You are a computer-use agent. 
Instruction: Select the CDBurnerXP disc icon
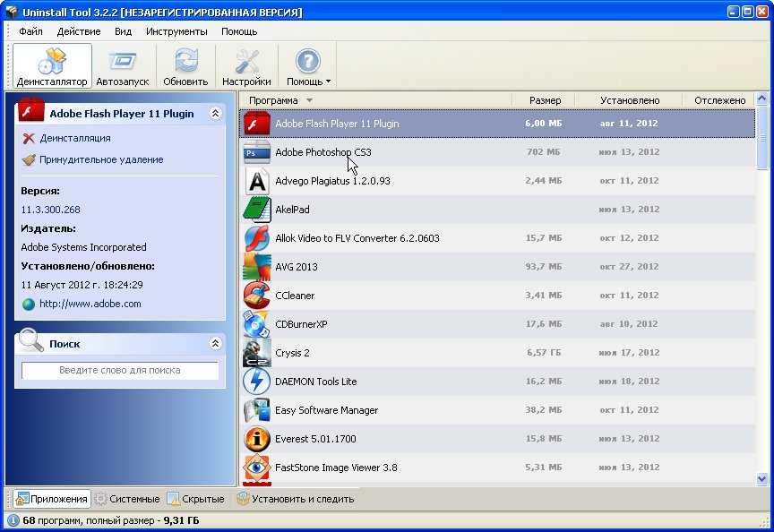(x=257, y=323)
